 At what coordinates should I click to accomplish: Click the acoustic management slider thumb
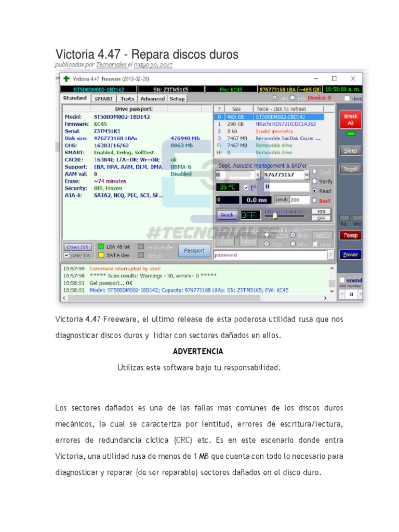(x=275, y=215)
